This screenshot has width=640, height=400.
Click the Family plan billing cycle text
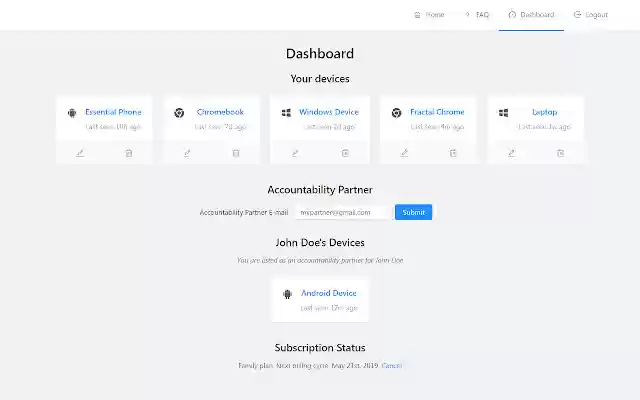pos(308,365)
